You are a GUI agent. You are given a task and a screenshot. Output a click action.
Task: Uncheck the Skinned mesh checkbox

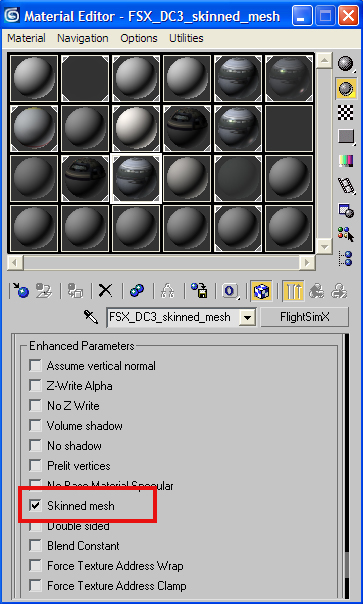(x=35, y=505)
